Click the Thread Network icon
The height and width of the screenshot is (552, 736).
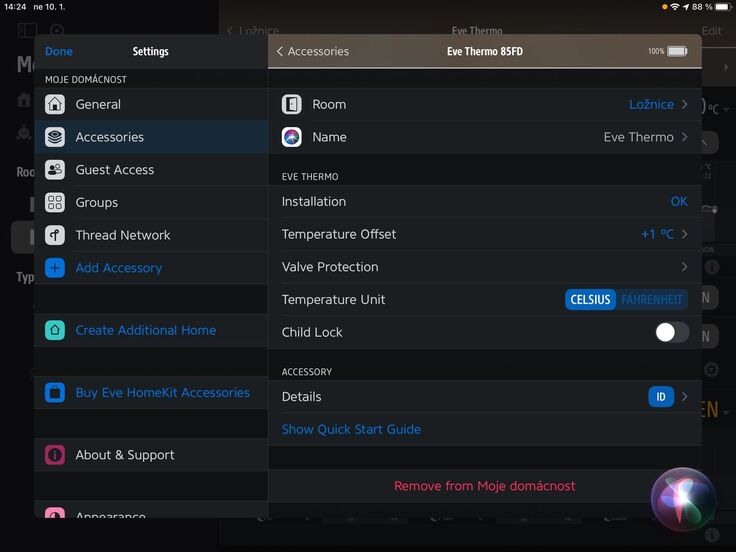click(55, 235)
